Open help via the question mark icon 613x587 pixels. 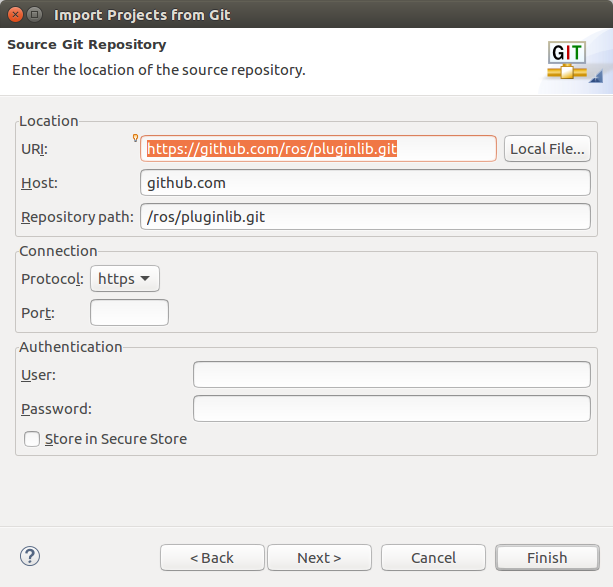point(30,556)
